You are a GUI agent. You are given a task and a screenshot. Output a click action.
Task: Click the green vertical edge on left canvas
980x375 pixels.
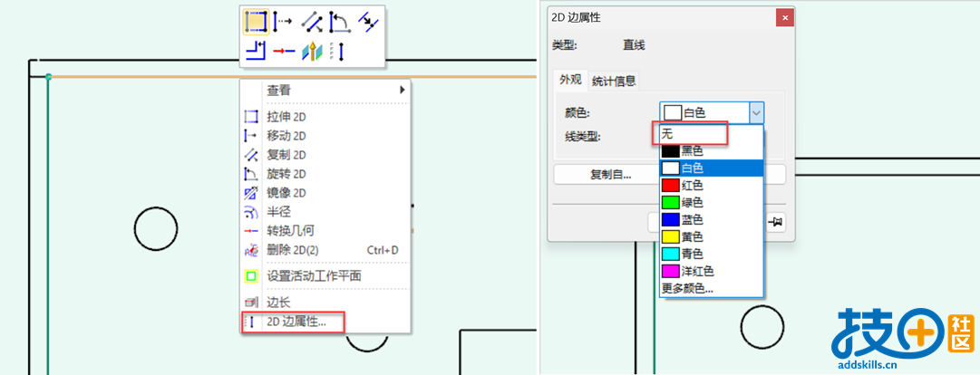coord(48,225)
